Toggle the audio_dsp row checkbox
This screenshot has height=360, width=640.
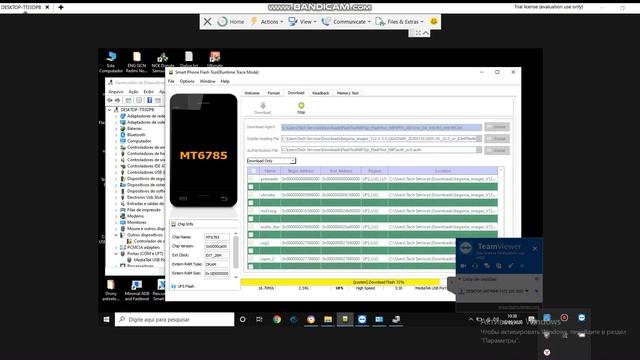click(251, 227)
